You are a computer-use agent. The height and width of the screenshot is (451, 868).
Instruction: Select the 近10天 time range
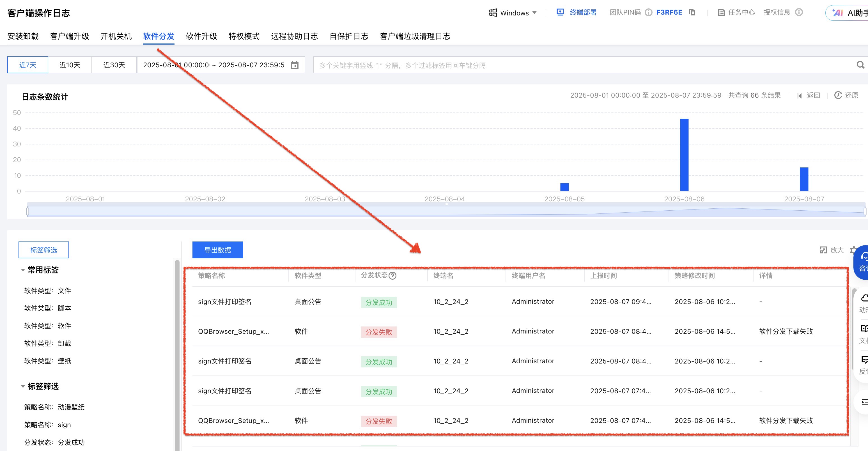point(70,65)
